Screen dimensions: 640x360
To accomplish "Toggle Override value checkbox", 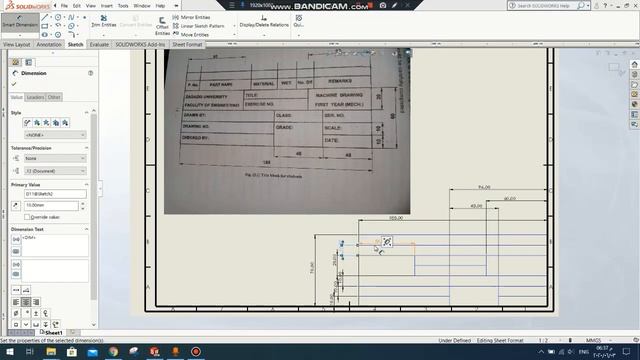I will (27, 217).
